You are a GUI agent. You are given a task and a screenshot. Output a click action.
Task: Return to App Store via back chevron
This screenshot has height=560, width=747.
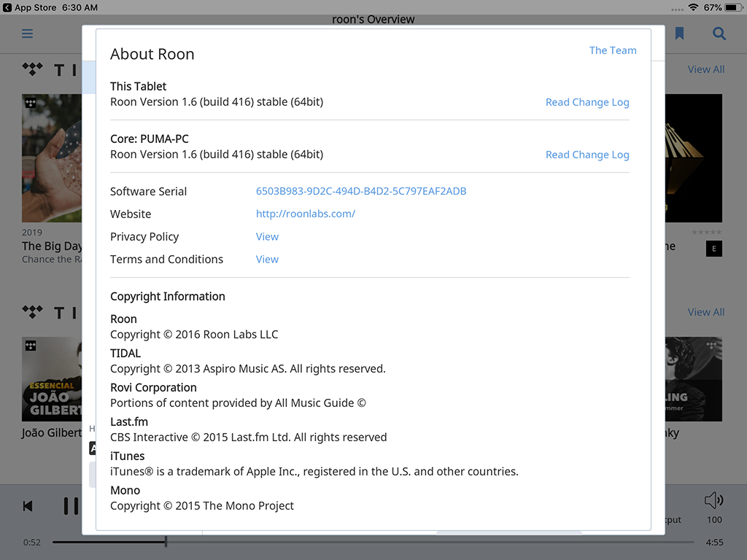(x=7, y=7)
